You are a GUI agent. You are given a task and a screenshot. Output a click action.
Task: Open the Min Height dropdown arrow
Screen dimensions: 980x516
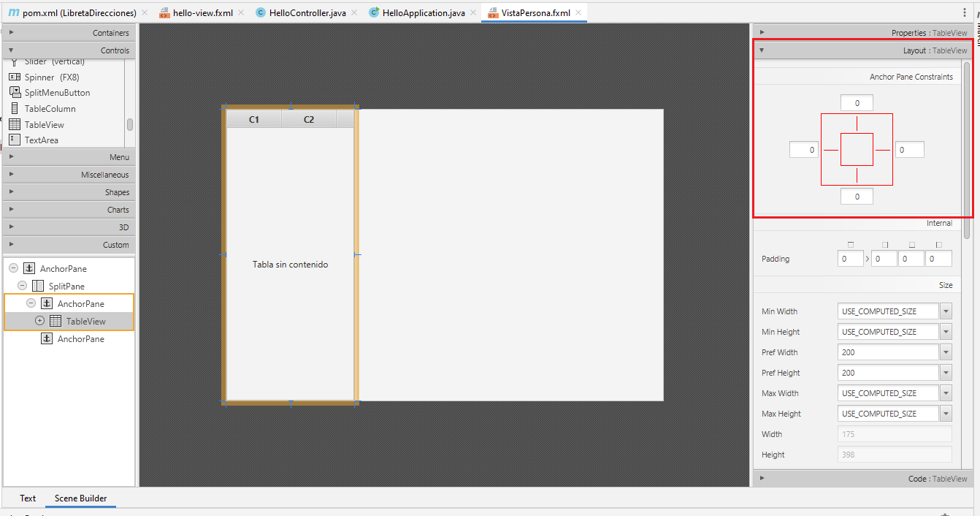(x=946, y=332)
